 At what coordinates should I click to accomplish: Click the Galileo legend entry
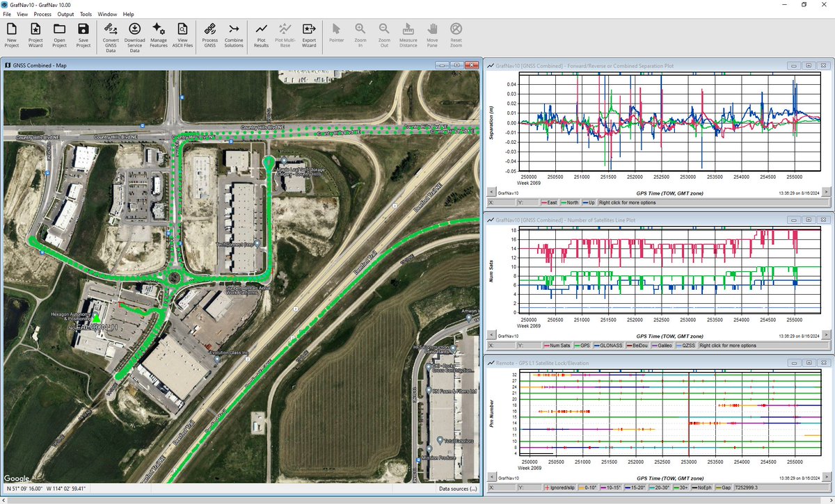[x=662, y=345]
